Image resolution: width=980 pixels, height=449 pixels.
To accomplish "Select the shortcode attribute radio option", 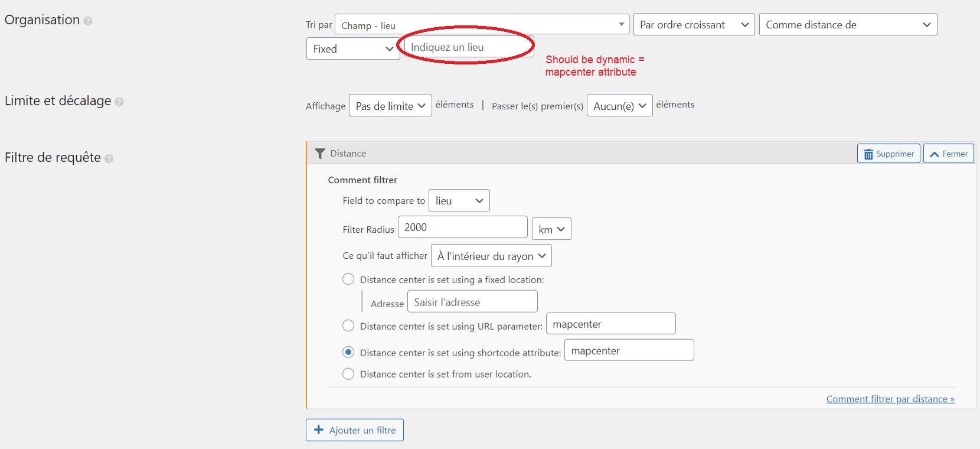I will (348, 352).
